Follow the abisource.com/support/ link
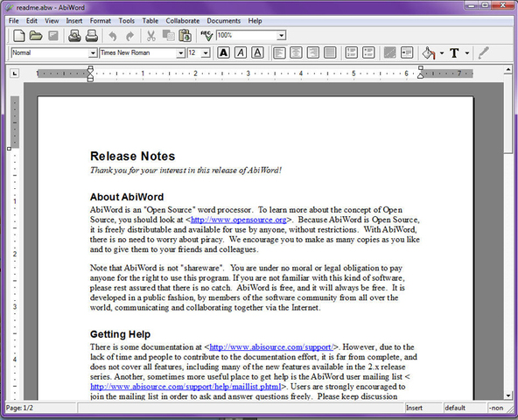The width and height of the screenshot is (518, 420). point(271,347)
